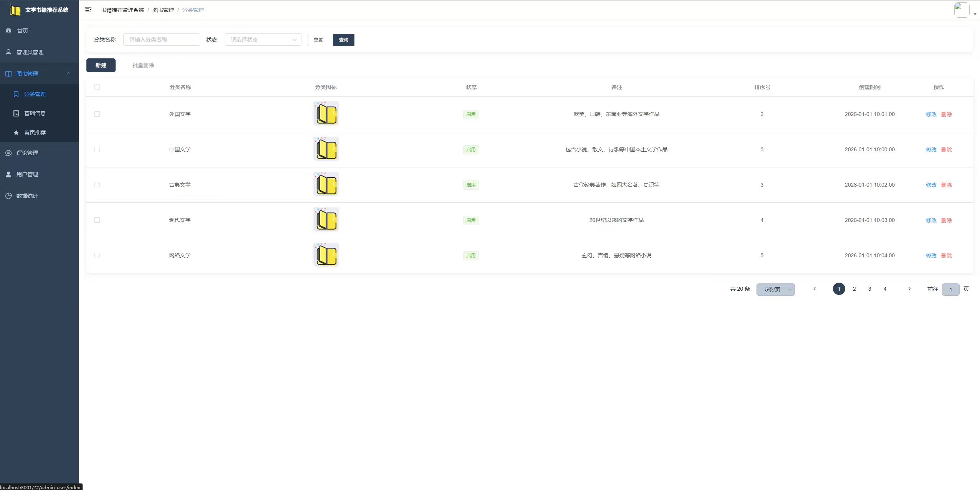Click 数据统计 pie chart icon
The width and height of the screenshot is (980, 490).
tap(8, 196)
